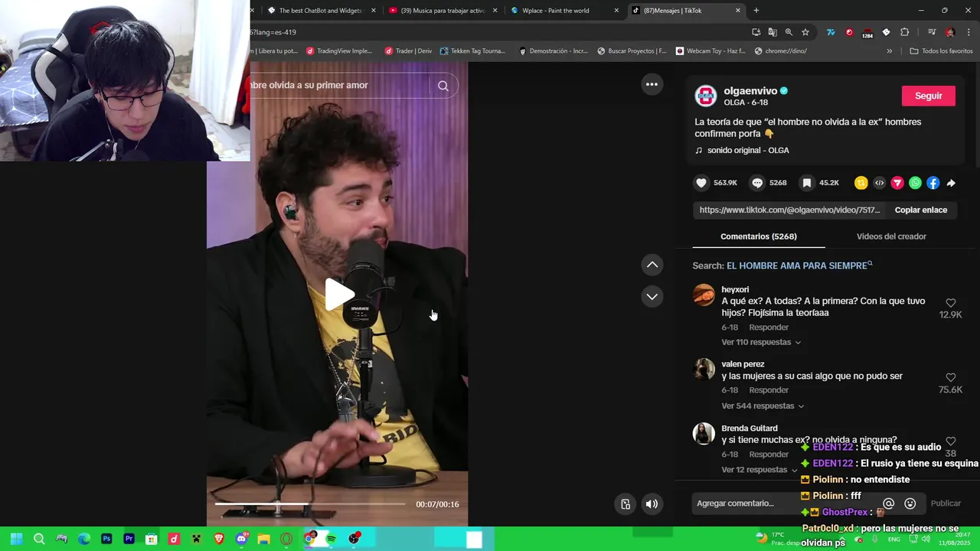Install app icon in address bar
The image size is (980, 551).
click(756, 32)
